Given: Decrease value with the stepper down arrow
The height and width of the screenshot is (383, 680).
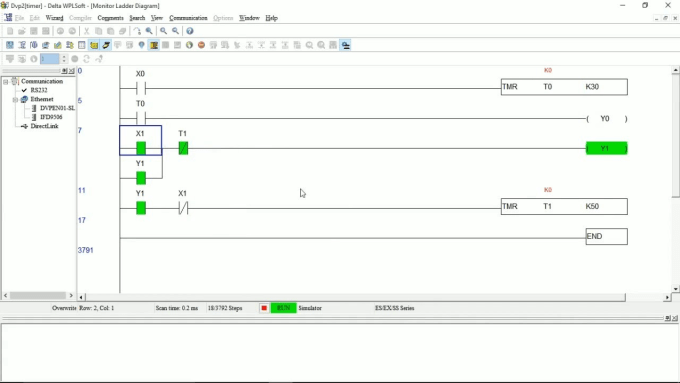Looking at the screenshot, I should pyautogui.click(x=64, y=61).
